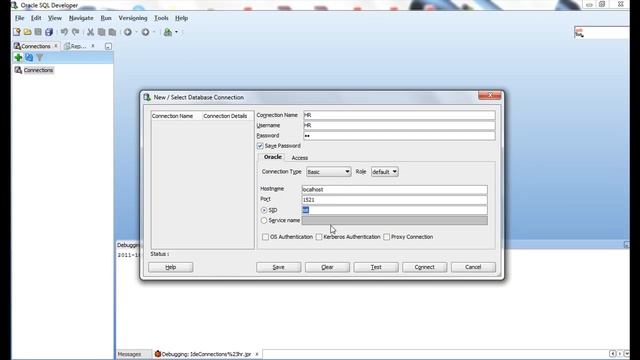Viewport: 640px width, 360px height.
Task: Click the Username input field
Action: [x=399, y=125]
